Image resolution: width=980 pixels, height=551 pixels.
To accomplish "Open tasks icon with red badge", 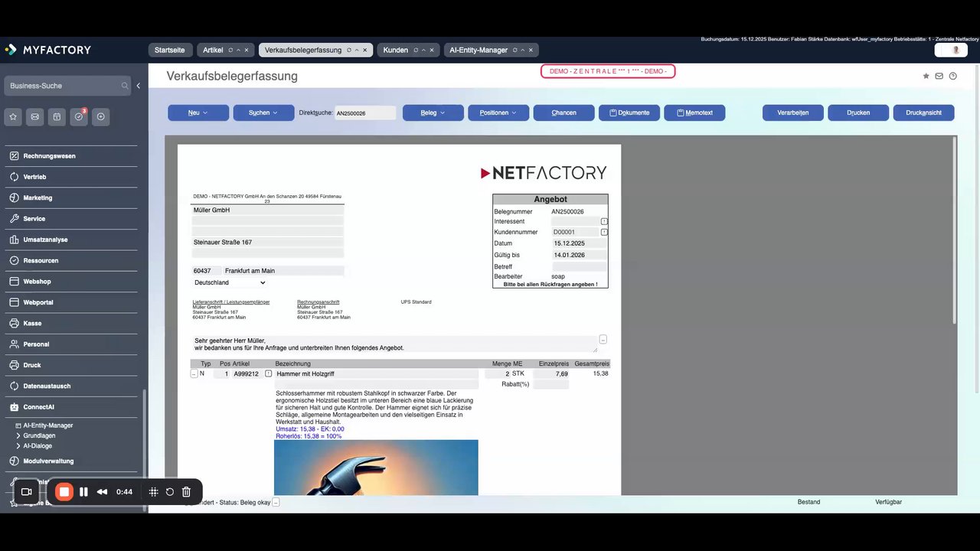I will [x=78, y=117].
